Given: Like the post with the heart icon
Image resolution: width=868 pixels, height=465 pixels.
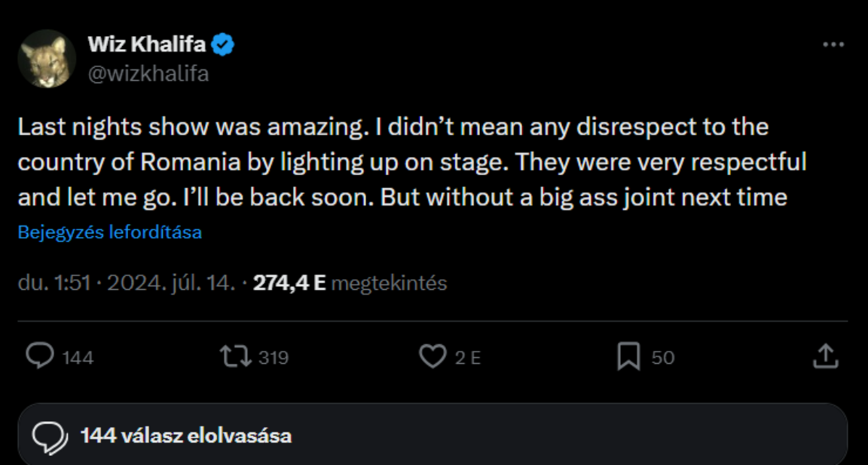Looking at the screenshot, I should (x=433, y=356).
